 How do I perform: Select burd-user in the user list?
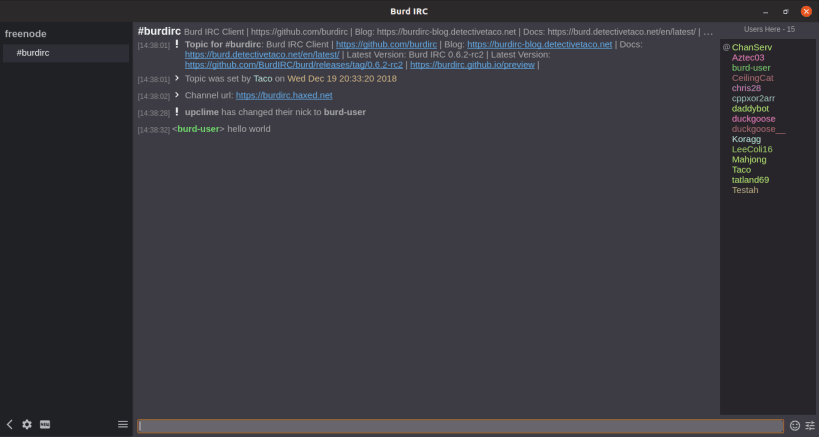751,68
